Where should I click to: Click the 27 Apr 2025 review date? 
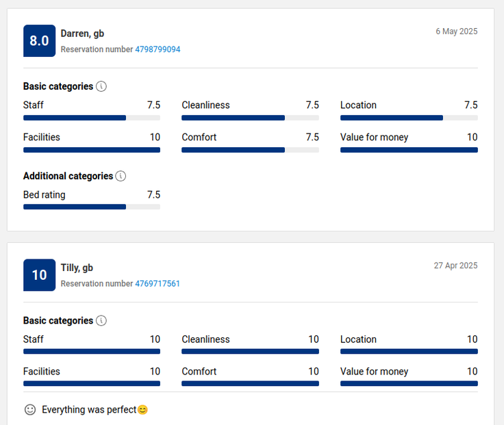455,266
